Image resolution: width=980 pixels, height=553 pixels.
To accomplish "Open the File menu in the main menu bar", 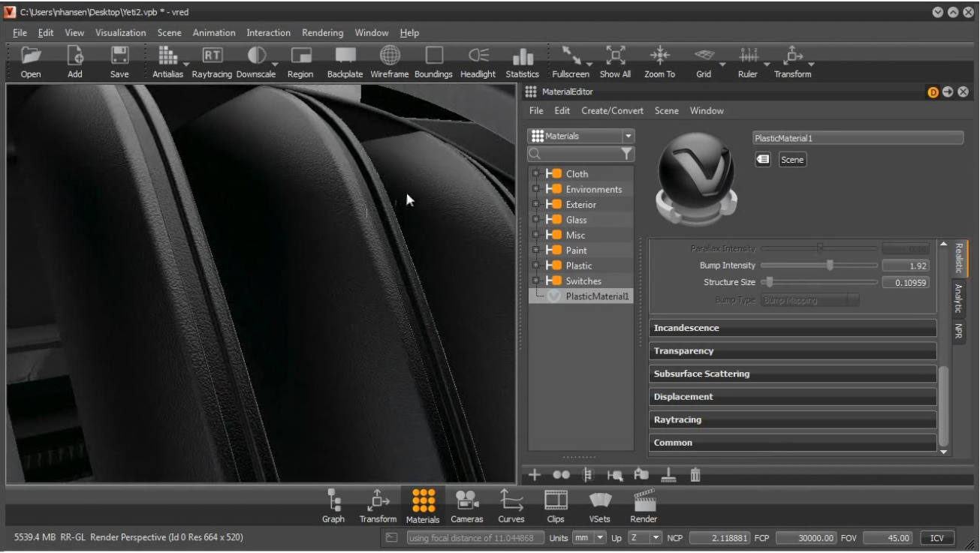I will (x=20, y=33).
